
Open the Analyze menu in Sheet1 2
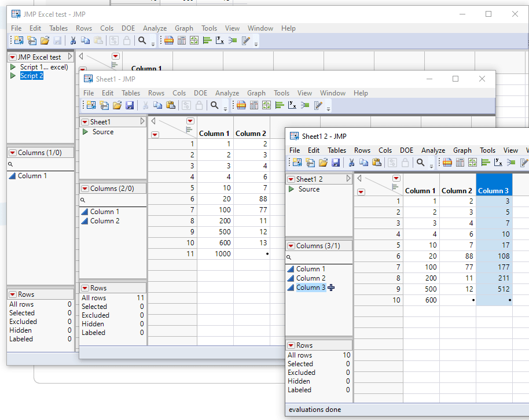pos(433,150)
